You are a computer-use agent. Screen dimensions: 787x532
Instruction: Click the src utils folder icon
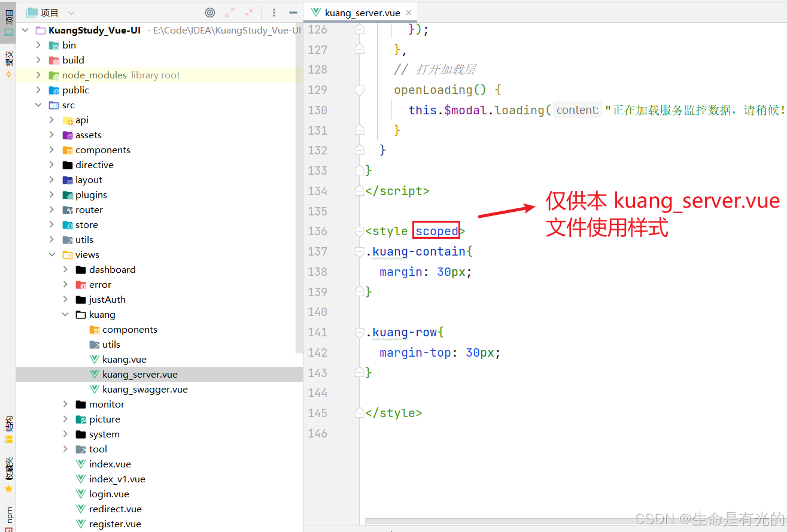point(68,240)
